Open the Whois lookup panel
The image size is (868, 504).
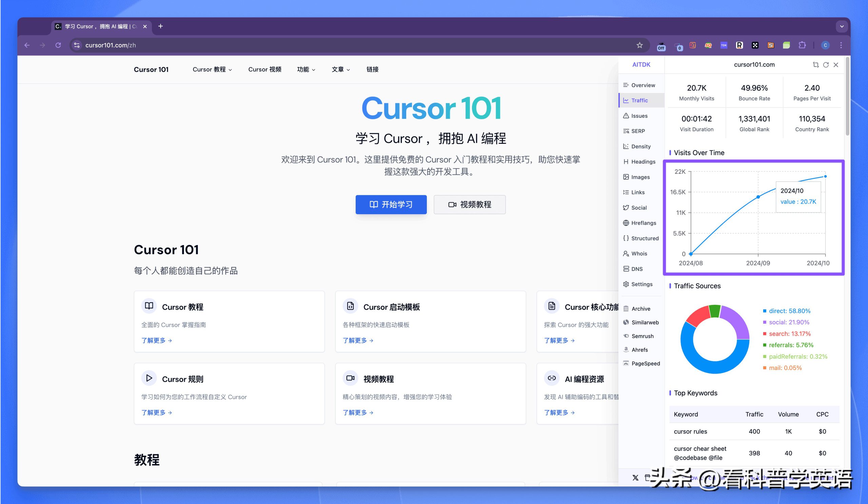tap(639, 254)
